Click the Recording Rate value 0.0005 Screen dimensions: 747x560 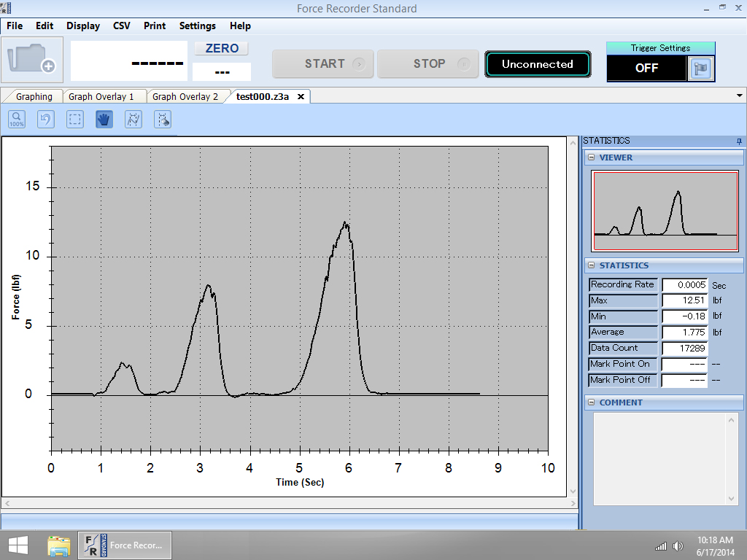click(684, 285)
